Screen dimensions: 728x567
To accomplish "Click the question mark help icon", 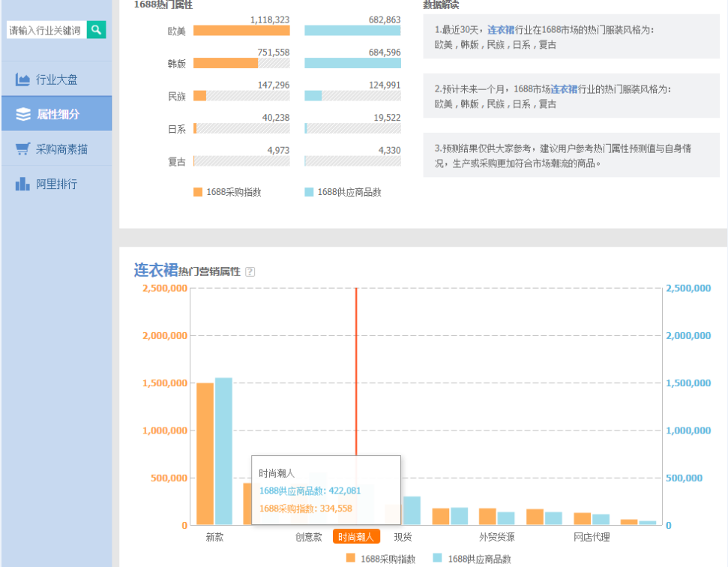I will 250,272.
